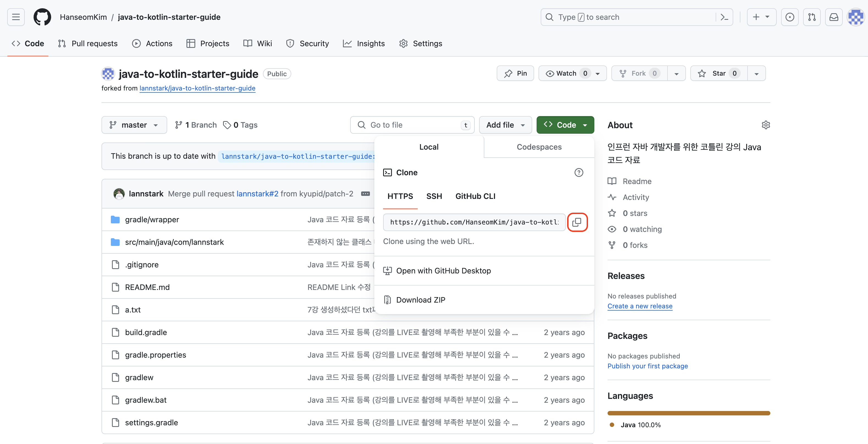Open the Create a new release link

[639, 306]
